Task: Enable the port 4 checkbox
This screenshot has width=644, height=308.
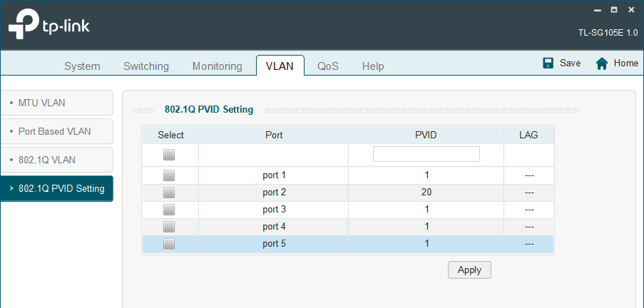Action: 169,227
